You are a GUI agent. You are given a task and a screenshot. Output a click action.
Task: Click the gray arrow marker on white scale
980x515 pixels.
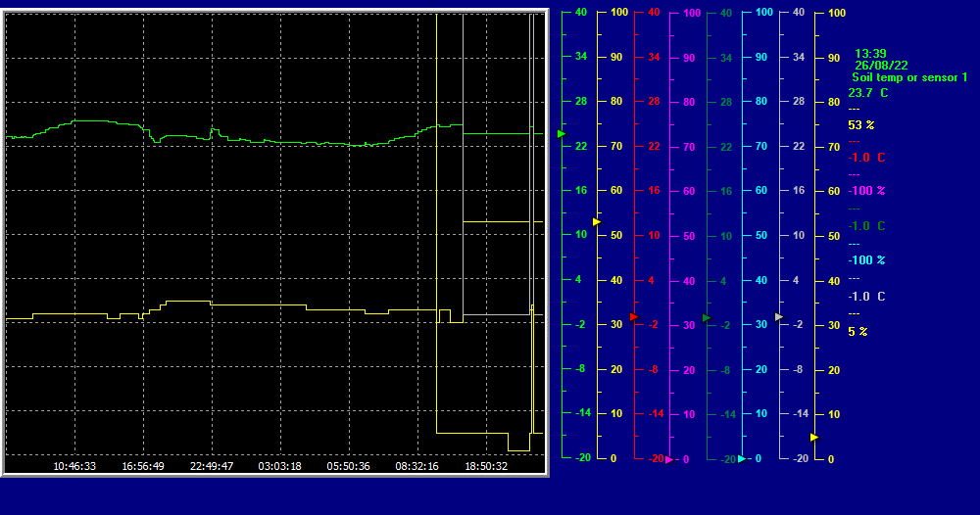pyautogui.click(x=778, y=316)
